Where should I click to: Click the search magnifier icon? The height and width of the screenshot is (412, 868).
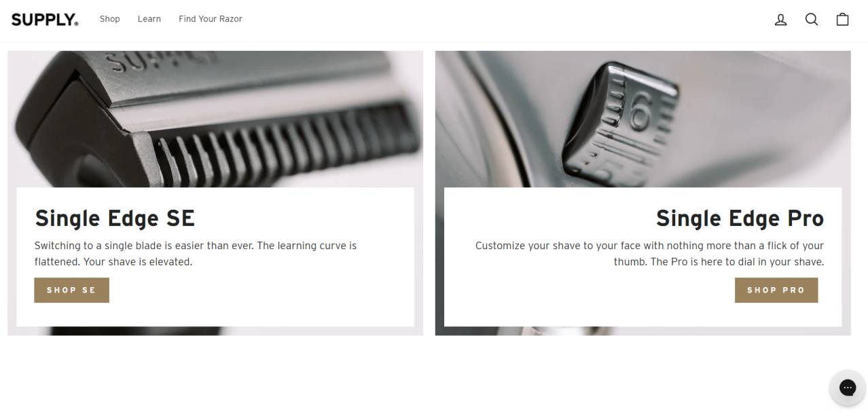812,20
